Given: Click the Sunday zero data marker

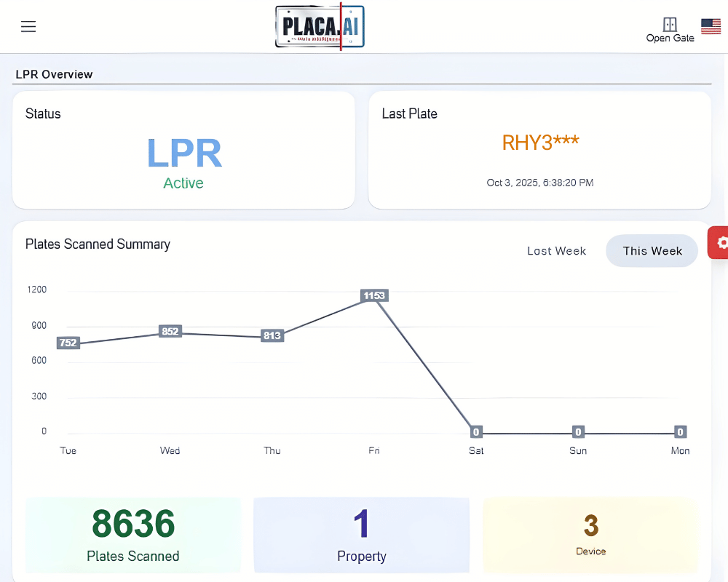Looking at the screenshot, I should coord(578,432).
